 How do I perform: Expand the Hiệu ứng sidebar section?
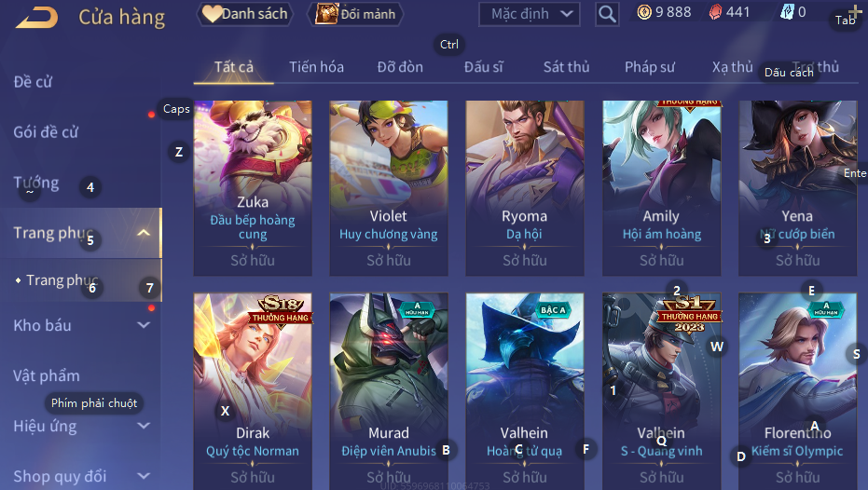(144, 426)
